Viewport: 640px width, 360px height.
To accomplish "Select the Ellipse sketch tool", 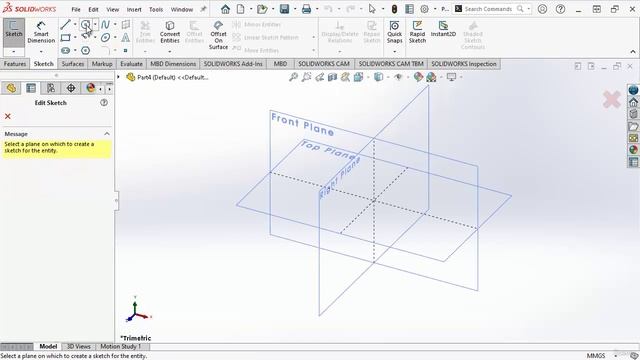I will pos(105,38).
